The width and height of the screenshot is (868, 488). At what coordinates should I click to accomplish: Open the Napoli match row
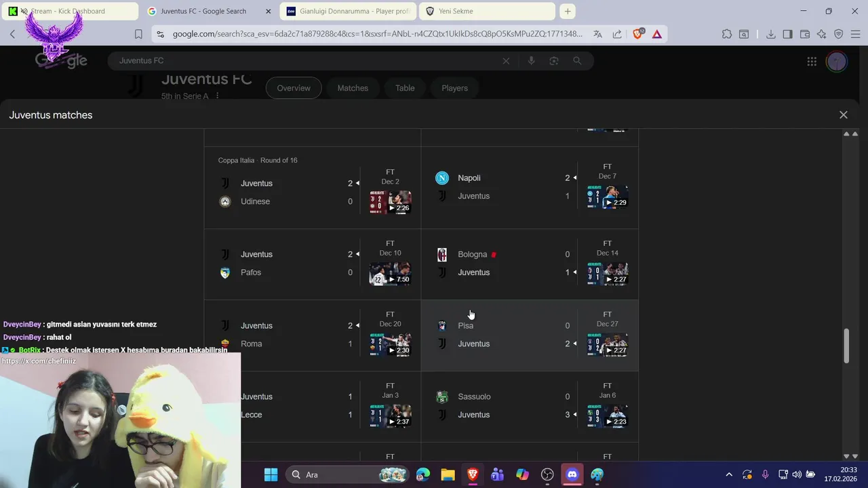530,188
